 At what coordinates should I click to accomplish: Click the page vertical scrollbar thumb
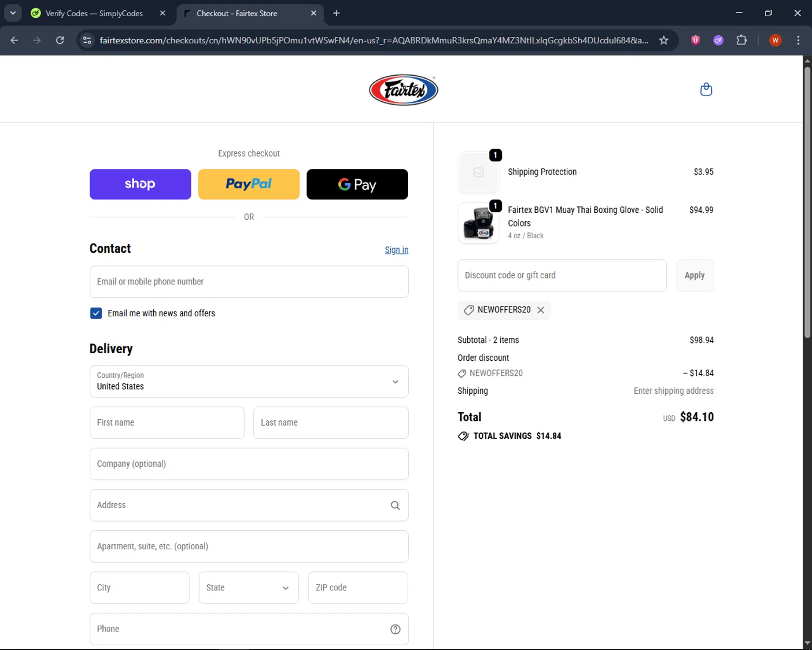807,201
